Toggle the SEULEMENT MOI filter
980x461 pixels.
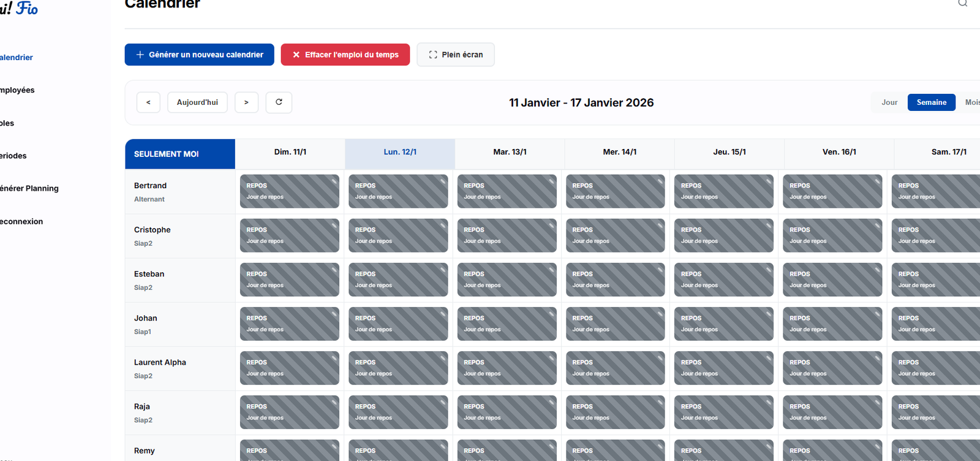(180, 154)
